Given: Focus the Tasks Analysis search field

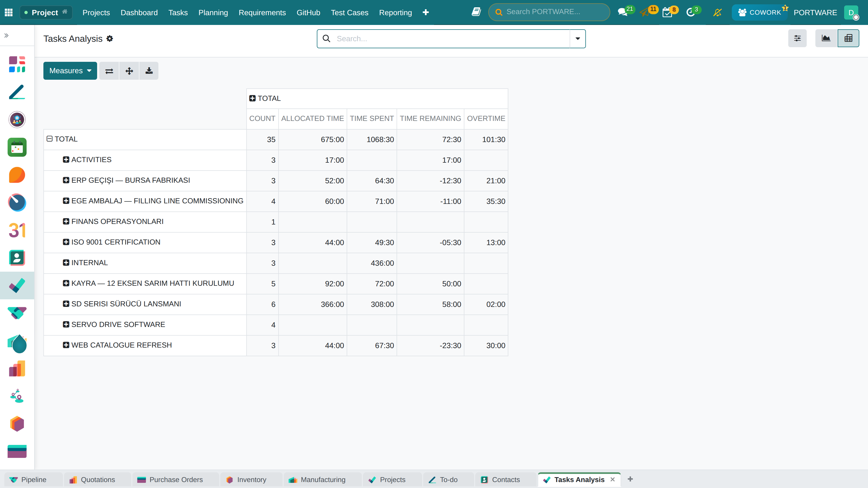Looking at the screenshot, I should [x=452, y=39].
